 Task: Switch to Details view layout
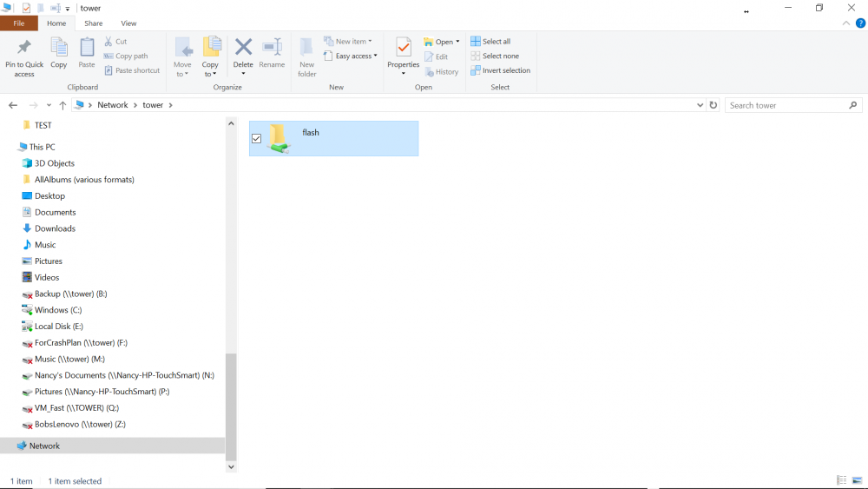[841, 480]
